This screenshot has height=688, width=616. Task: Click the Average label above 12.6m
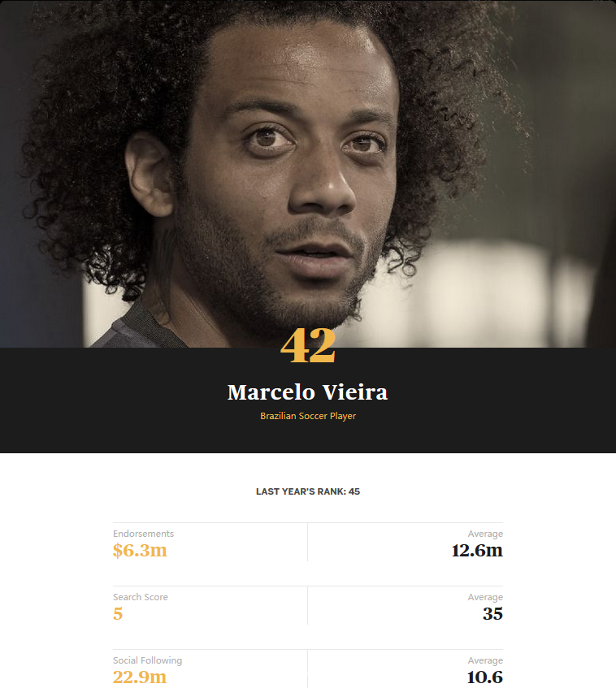click(x=485, y=534)
